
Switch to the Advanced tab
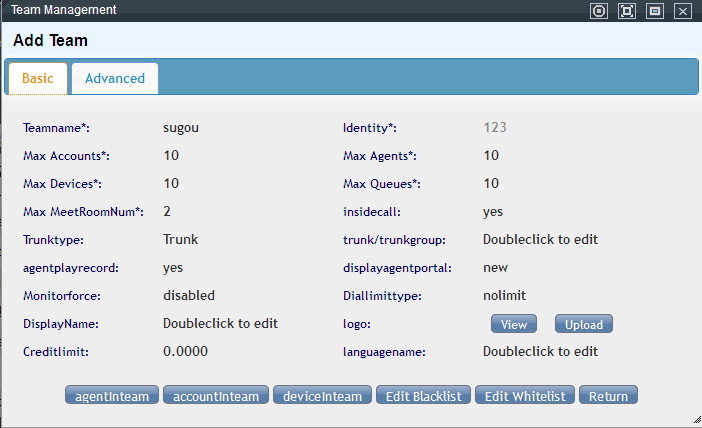point(115,78)
